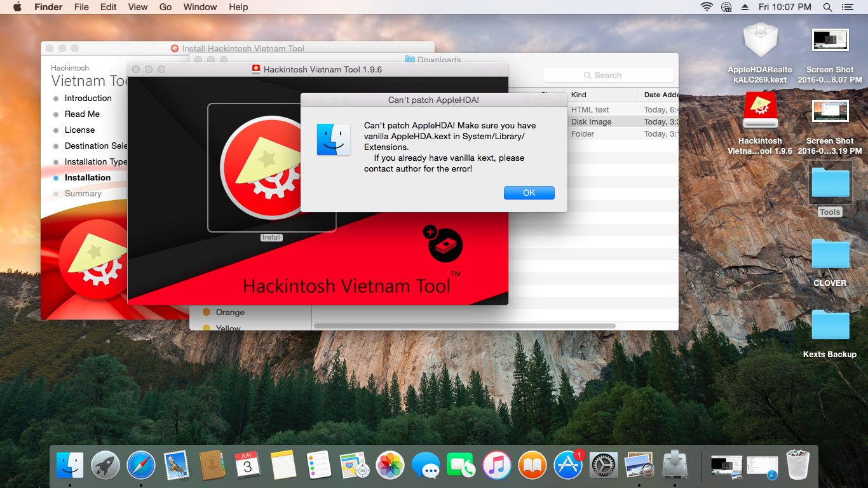Open Notes from the Dock
Screen dimensions: 868x488
pyautogui.click(x=283, y=465)
